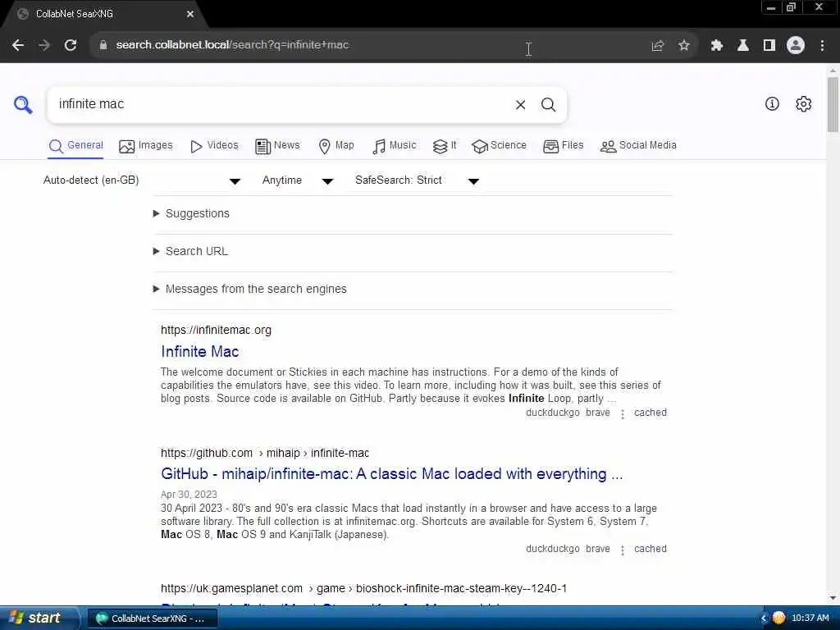The width and height of the screenshot is (840, 630).
Task: Click the 10:37 AM taskbar clock
Action: coord(810,619)
